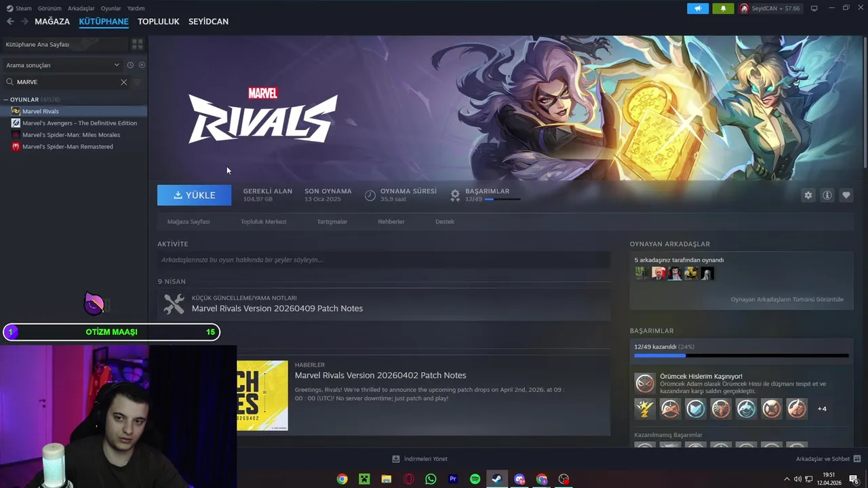Click the activity comment input field

384,260
